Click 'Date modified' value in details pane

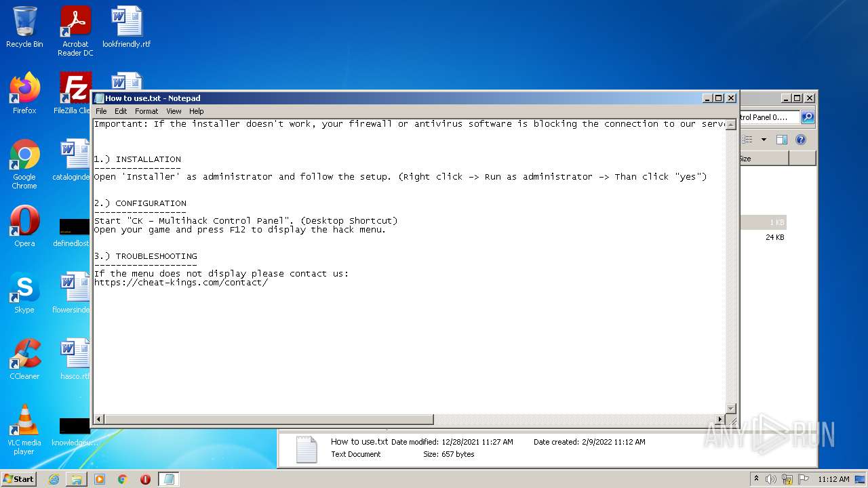click(x=477, y=442)
